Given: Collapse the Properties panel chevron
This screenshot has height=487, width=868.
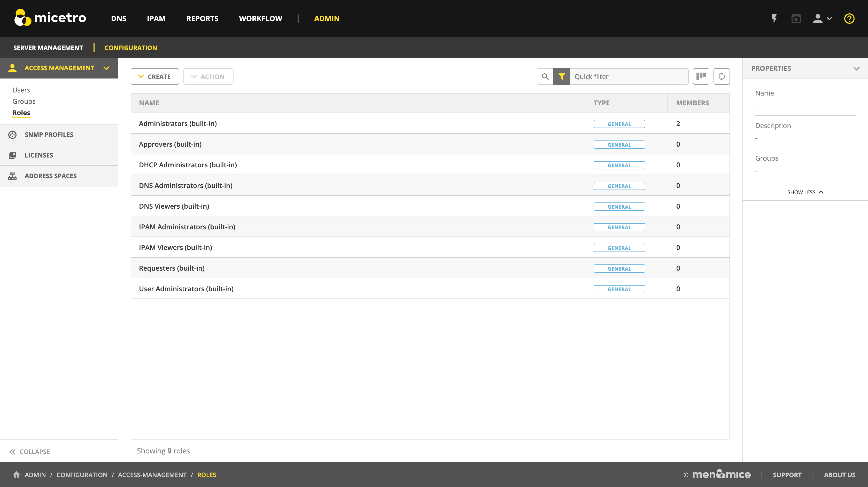Looking at the screenshot, I should pos(856,68).
